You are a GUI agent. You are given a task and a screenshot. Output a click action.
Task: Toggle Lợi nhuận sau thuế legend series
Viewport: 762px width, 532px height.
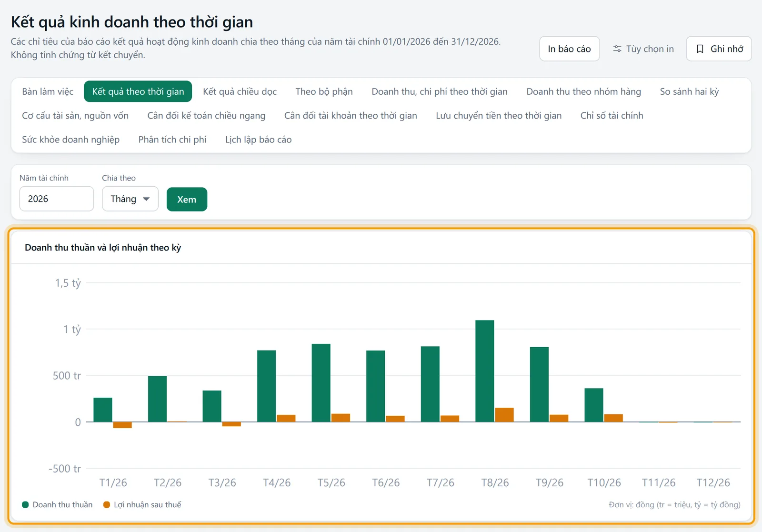[x=142, y=505]
